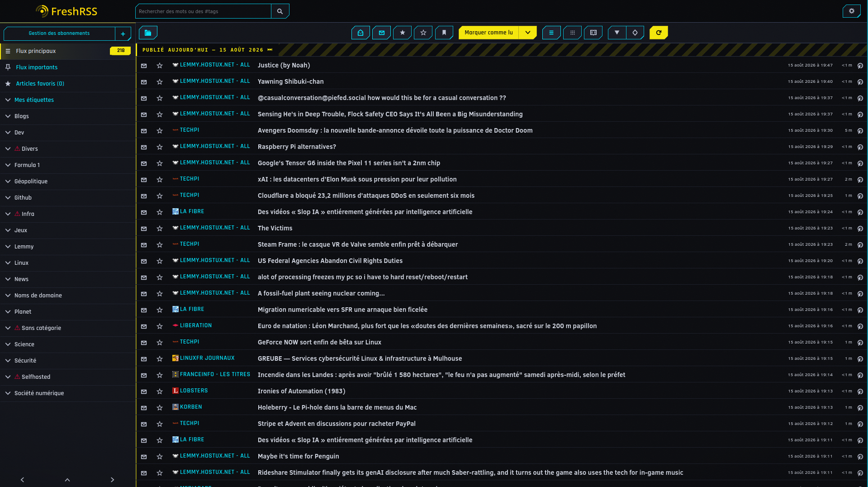Click the plus icon to add a subscription
868x487 pixels.
pos(123,33)
